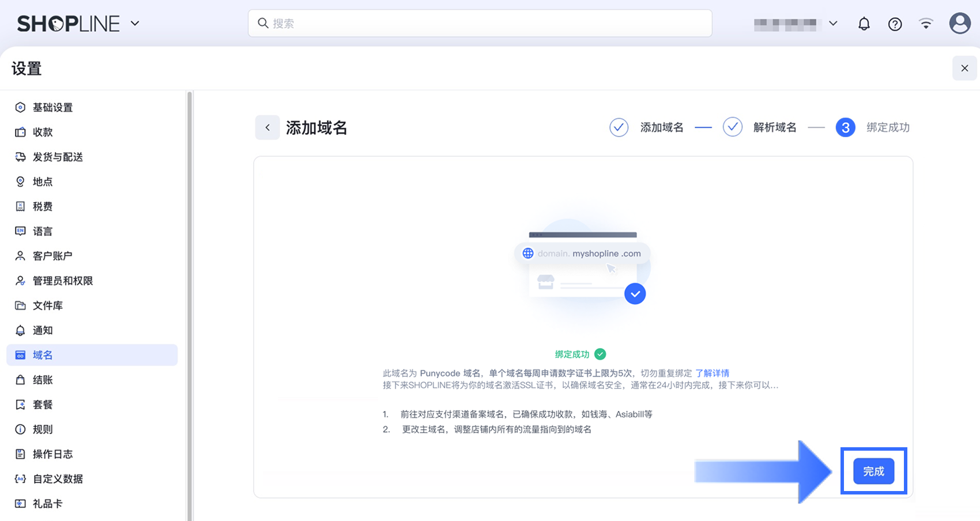The height and width of the screenshot is (521, 980).
Task: Open the 操作日志 menu item
Action: 92,454
